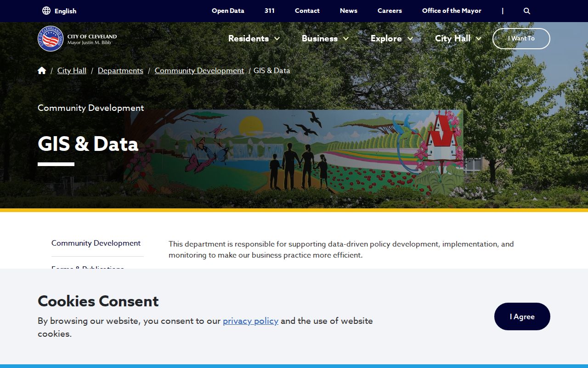Viewport: 588px width, 368px height.
Task: Click the GIS & Data breadcrumb text
Action: (272, 70)
